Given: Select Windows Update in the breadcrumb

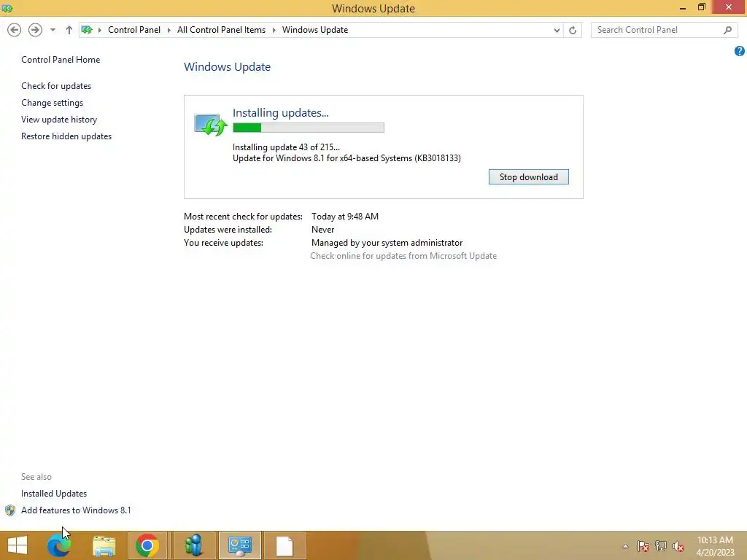Looking at the screenshot, I should click(315, 30).
